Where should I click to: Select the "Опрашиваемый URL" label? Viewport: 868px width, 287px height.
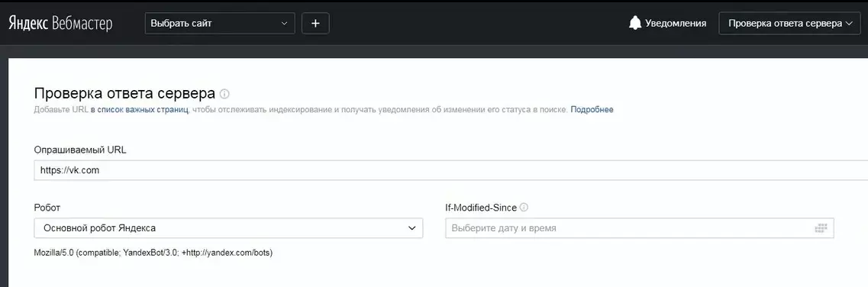80,150
